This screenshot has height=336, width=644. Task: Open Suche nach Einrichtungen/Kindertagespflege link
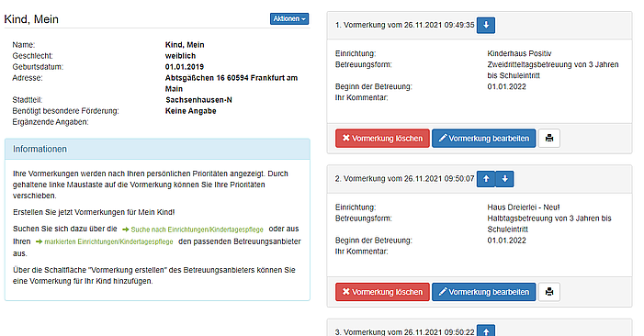pyautogui.click(x=193, y=230)
